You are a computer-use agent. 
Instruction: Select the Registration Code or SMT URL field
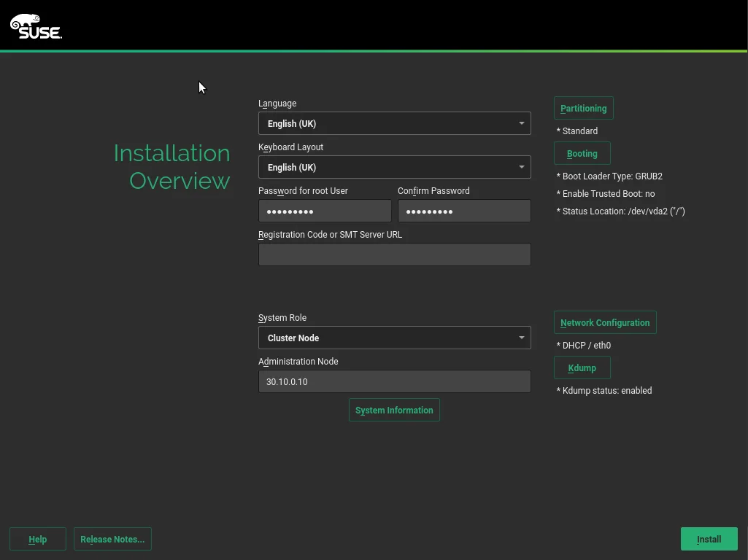tap(394, 254)
